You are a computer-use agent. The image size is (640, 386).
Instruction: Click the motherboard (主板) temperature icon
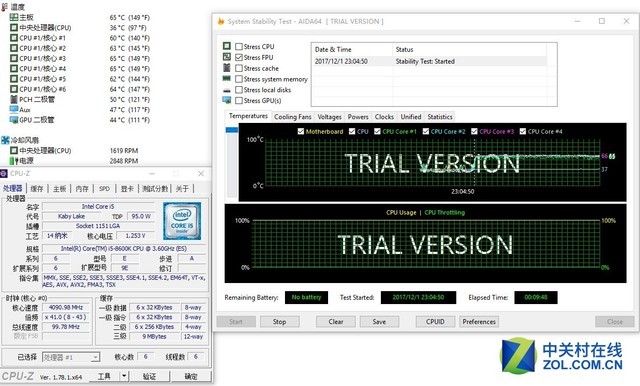[x=13, y=17]
